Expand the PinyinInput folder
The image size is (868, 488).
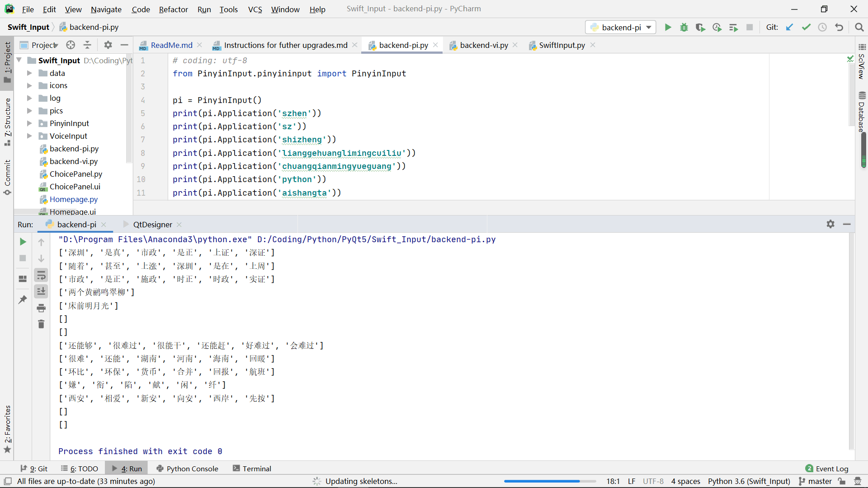pos(29,123)
